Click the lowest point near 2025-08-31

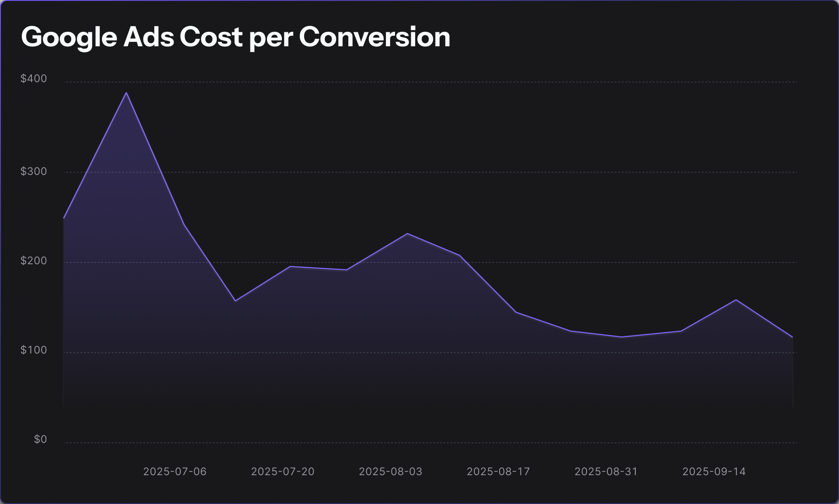pyautogui.click(x=622, y=337)
